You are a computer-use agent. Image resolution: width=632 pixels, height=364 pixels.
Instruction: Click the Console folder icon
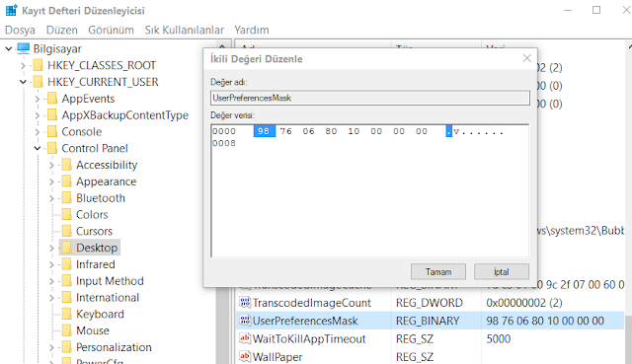[x=52, y=131]
